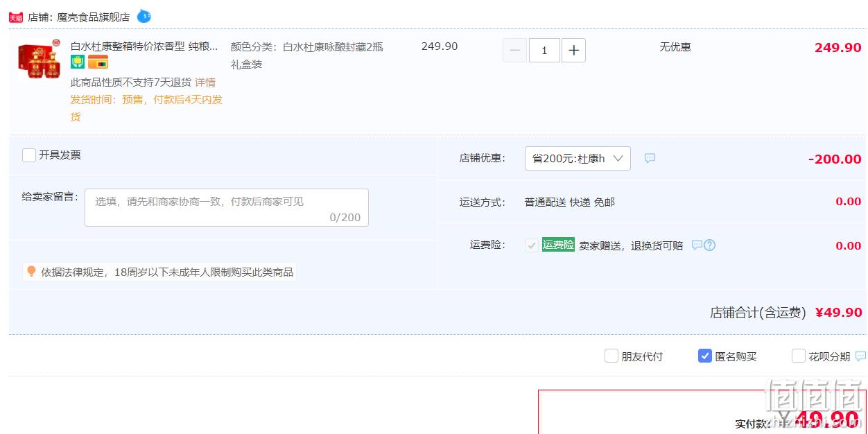The image size is (868, 434).
Task: Enable 花呗分期 installment checkbox
Action: click(x=798, y=356)
